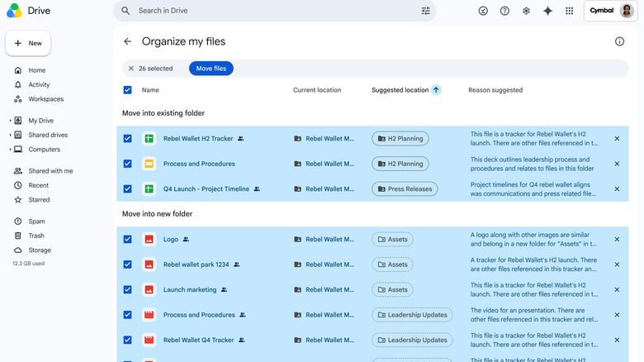
Task: Uncheck the Logo file checkbox
Action: click(128, 239)
